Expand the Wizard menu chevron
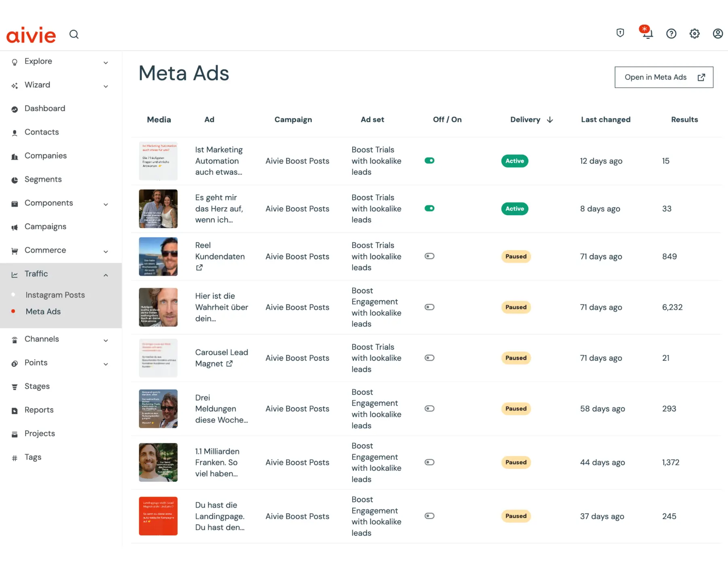The width and height of the screenshot is (728, 565). point(106,86)
